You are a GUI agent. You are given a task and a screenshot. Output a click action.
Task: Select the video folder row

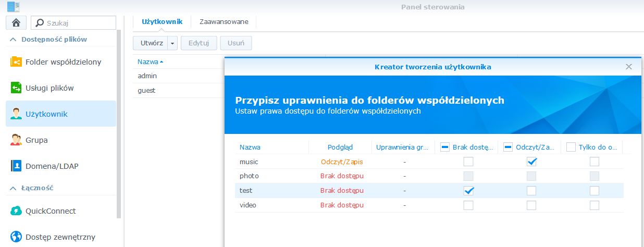click(429, 205)
